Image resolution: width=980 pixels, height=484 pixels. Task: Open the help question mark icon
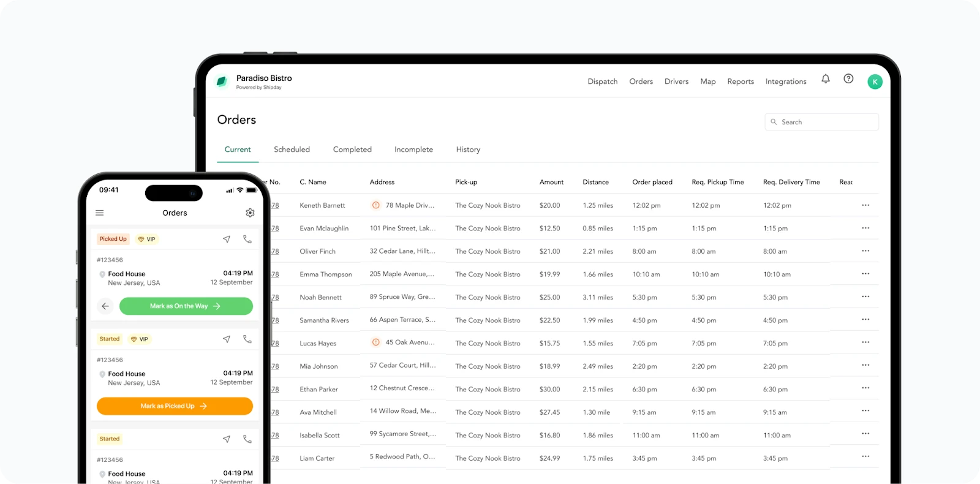pyautogui.click(x=848, y=78)
